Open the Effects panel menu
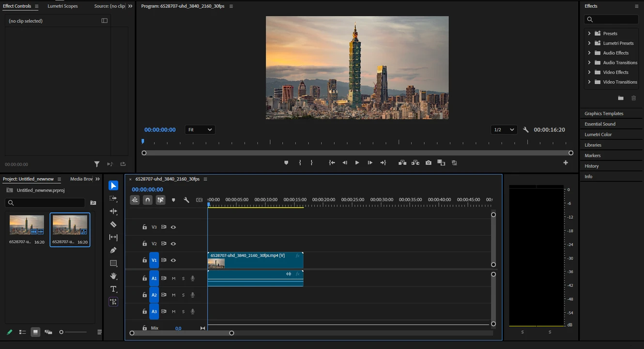Viewport: 644px width, 349px height. (637, 6)
